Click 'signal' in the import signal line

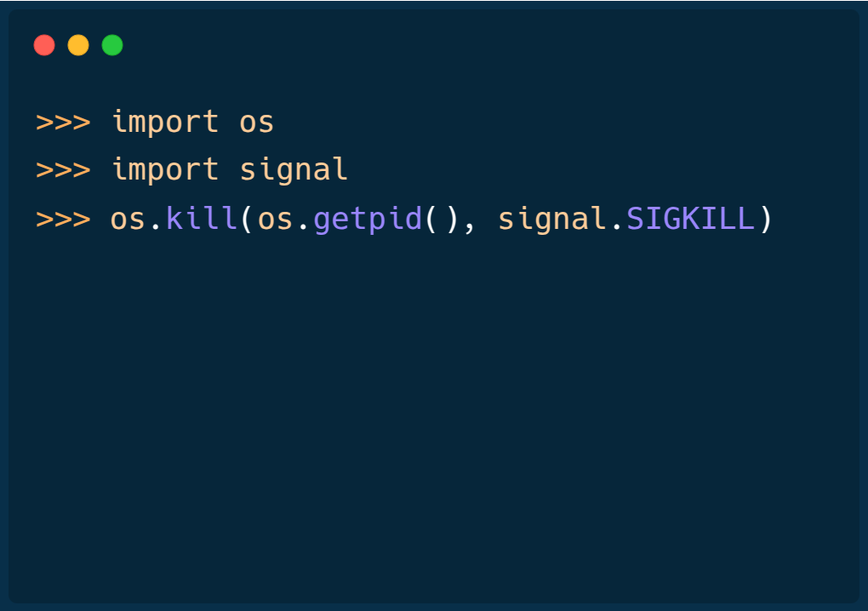point(294,170)
